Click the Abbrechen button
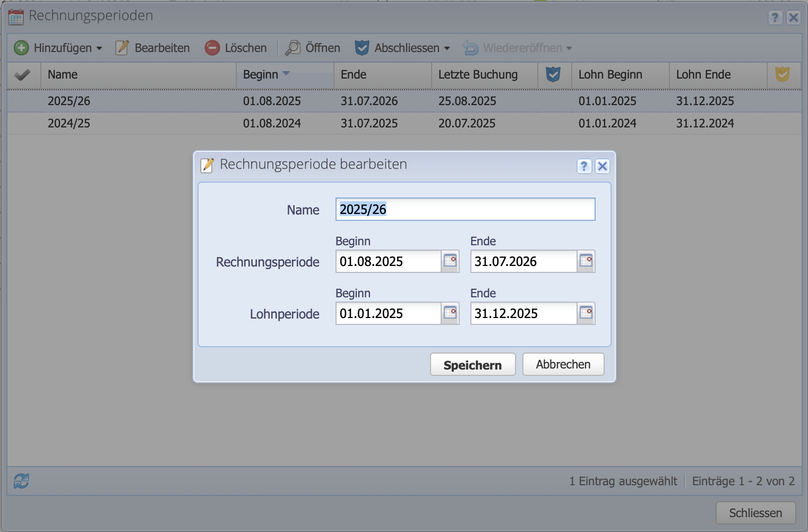This screenshot has width=808, height=532. coord(563,364)
